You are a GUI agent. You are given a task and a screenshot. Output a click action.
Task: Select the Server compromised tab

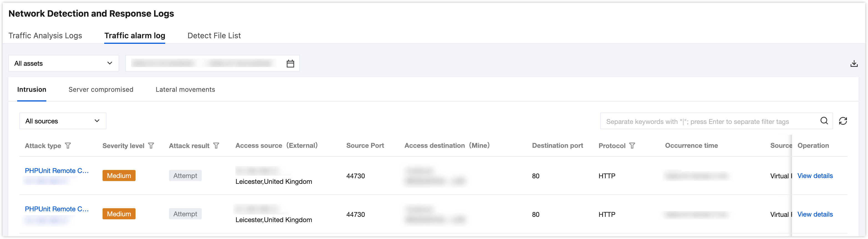(101, 90)
